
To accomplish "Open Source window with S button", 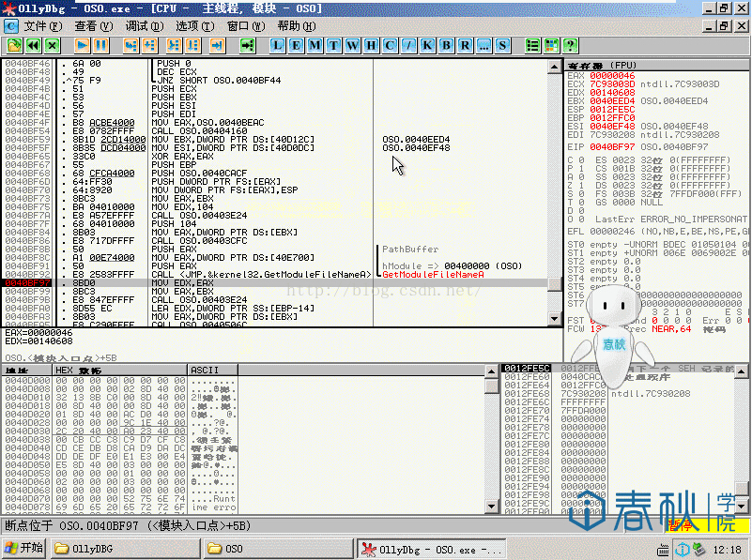I will 502,46.
